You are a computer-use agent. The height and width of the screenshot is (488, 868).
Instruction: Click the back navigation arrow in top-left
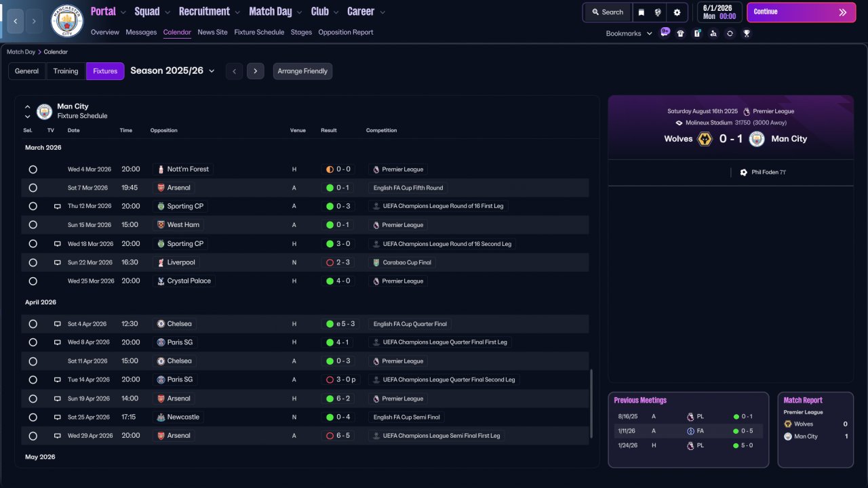[16, 22]
